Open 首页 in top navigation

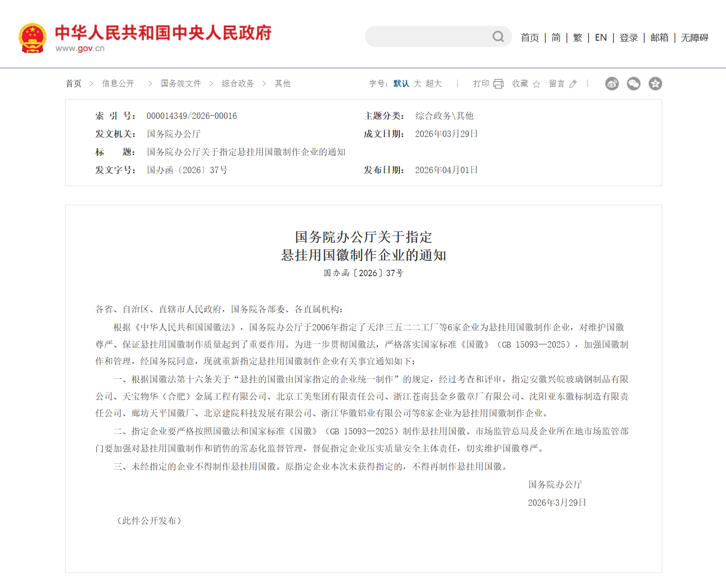coord(530,38)
